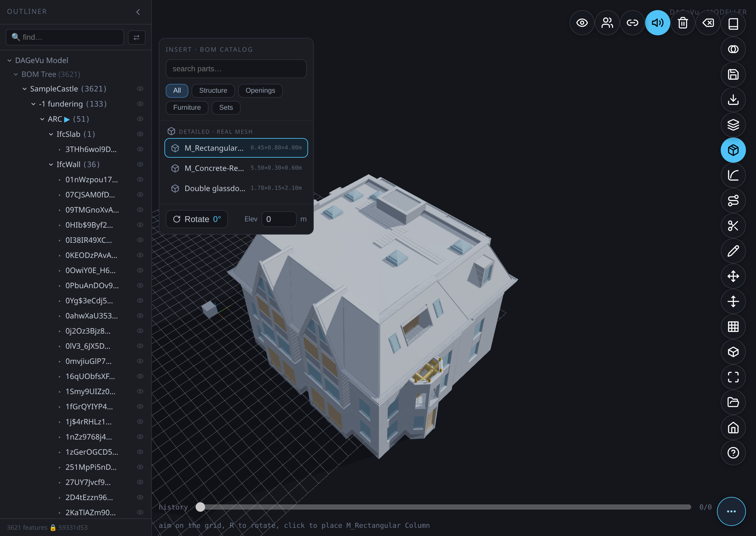Click the search parts field

pyautogui.click(x=236, y=69)
